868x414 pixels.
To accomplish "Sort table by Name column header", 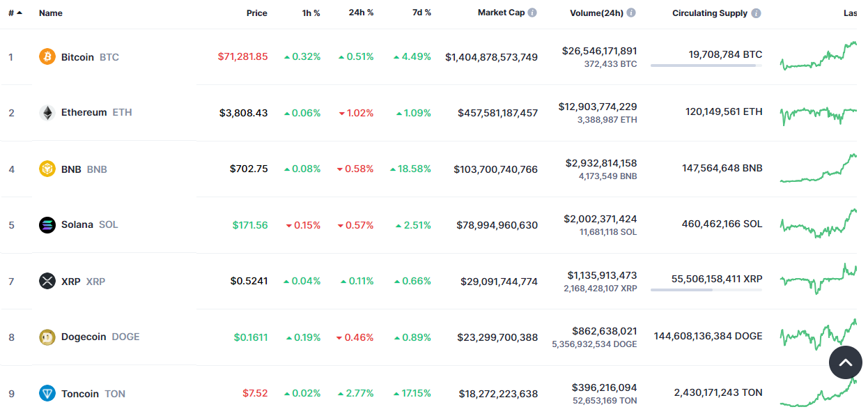I will (50, 13).
